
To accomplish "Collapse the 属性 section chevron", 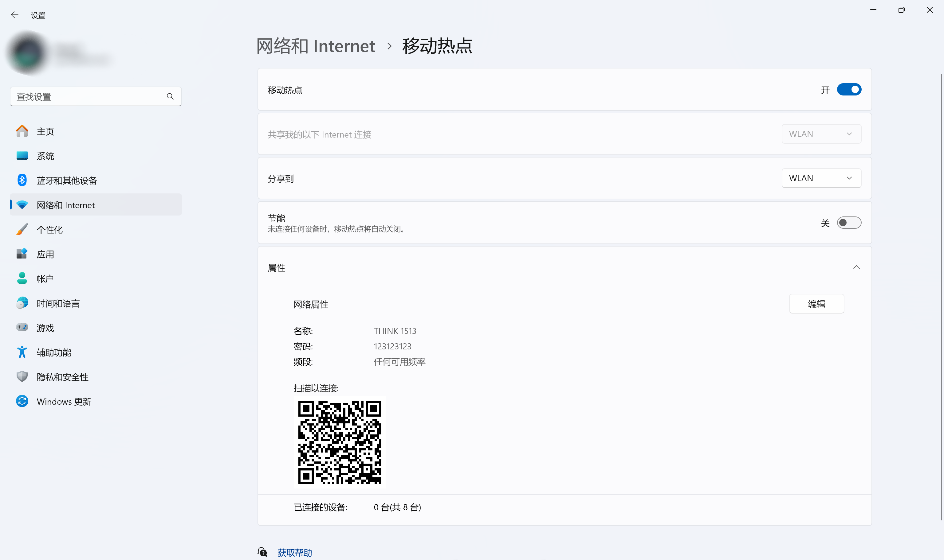I will [x=856, y=267].
